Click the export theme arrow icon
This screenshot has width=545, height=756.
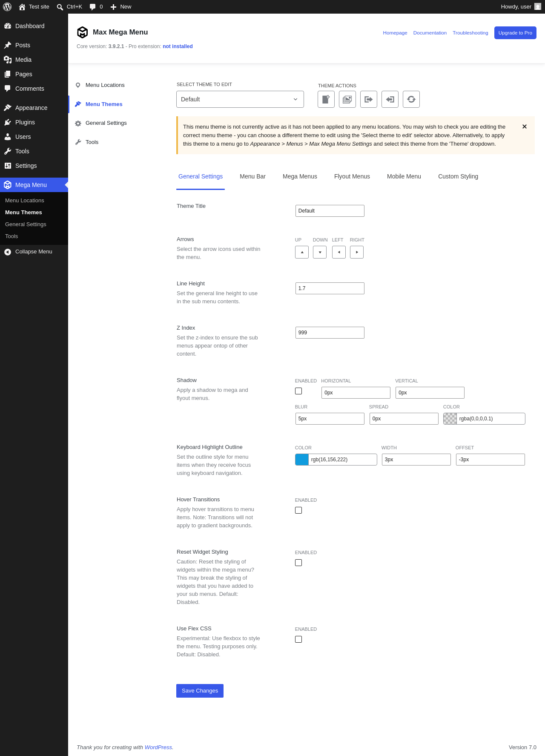[x=369, y=99]
